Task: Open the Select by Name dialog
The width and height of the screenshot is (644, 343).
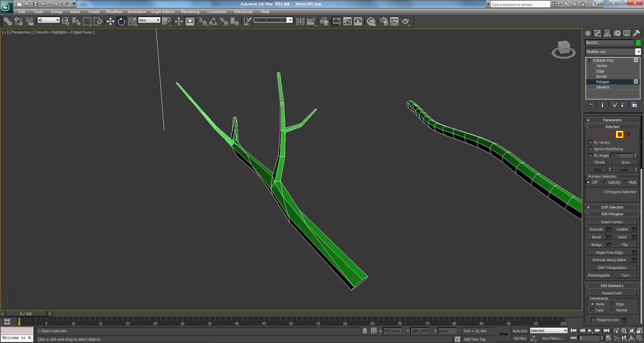Action: tap(76, 21)
